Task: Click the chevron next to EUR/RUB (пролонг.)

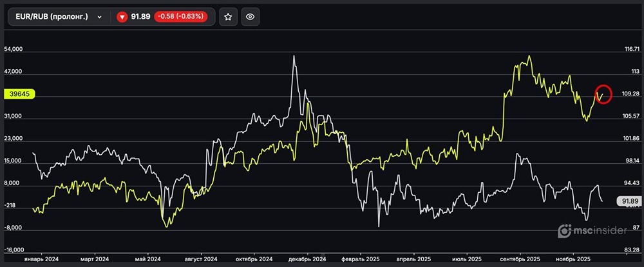Action: (x=99, y=17)
